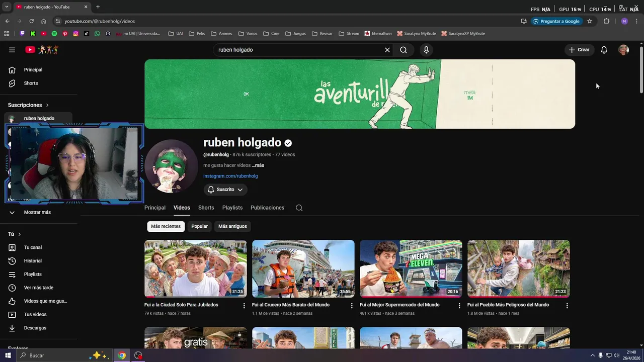Open the Twitch bookmark icon
The image size is (644, 362).
click(x=22, y=34)
